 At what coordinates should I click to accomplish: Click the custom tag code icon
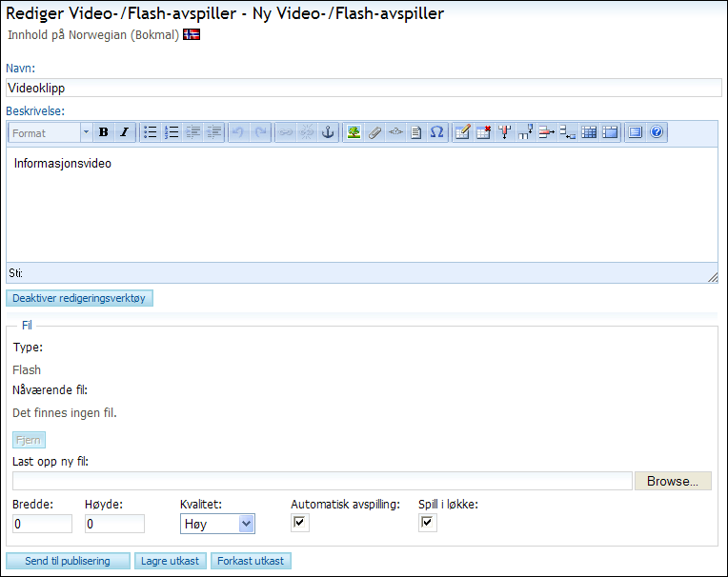point(395,132)
